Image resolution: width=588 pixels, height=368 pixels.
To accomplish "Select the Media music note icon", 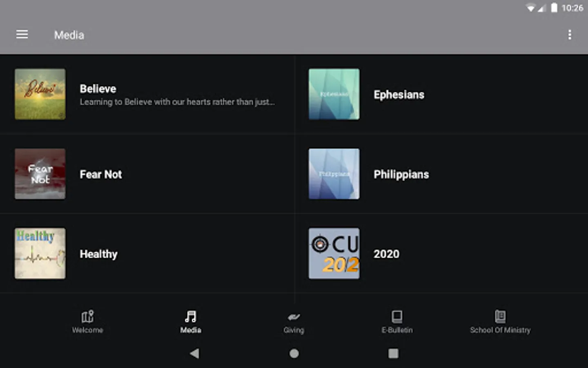I will tap(190, 316).
